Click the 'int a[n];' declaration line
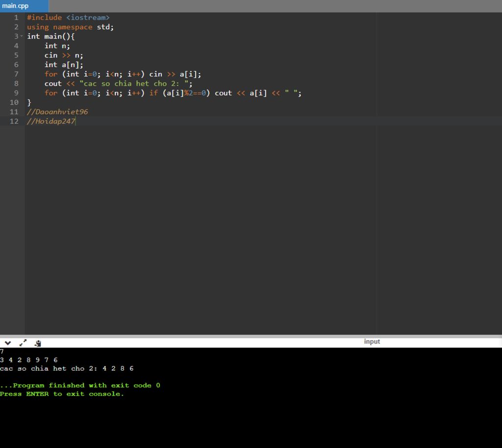This screenshot has height=448, width=502. point(64,65)
